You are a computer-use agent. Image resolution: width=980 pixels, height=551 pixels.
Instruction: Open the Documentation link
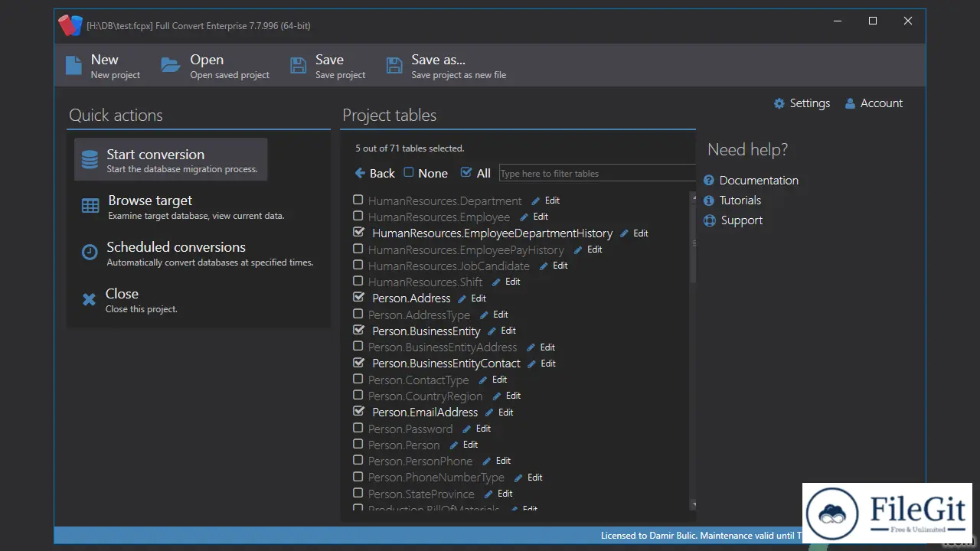[751, 181]
